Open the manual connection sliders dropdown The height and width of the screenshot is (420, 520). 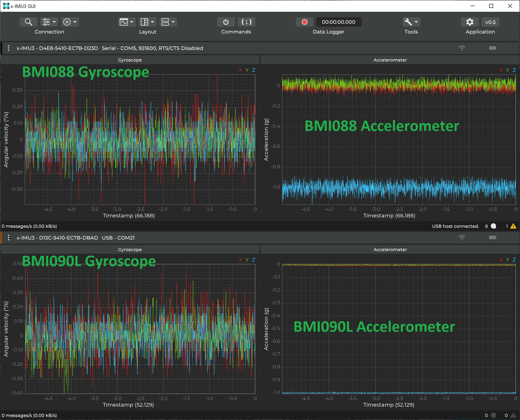click(49, 22)
